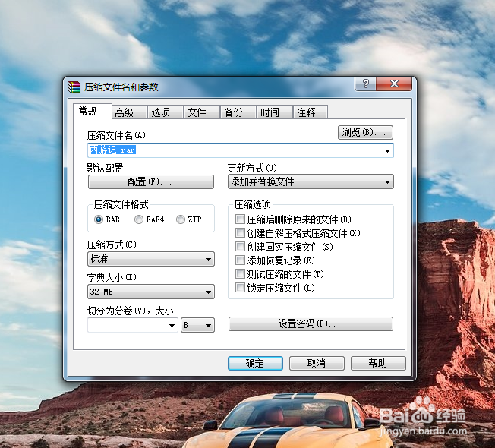Viewport: 495px width, 448px height.
Task: Check 创建固实压缩文件 option
Action: click(240, 247)
